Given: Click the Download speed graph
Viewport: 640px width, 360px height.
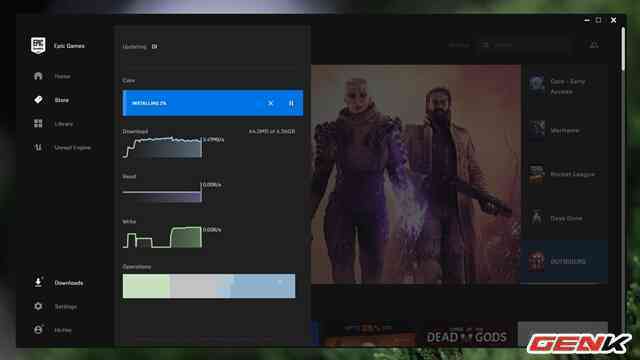Looking at the screenshot, I should [162, 147].
